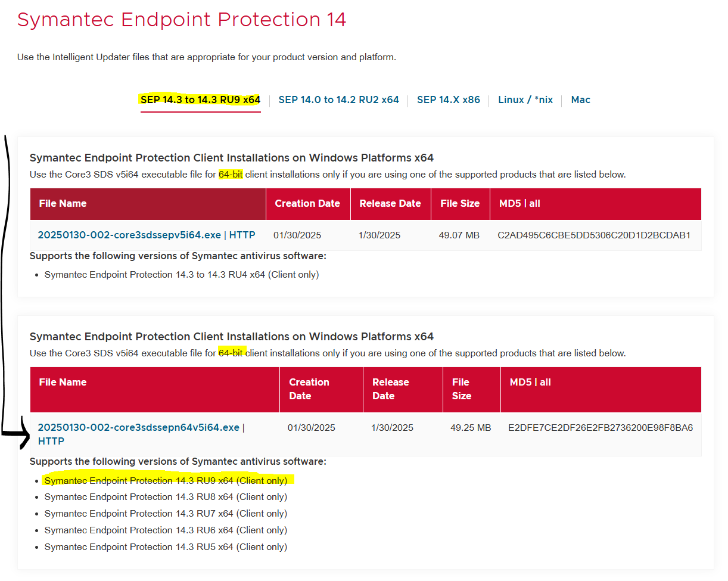Click list item 14.3 RU7 x64 (Client only)

click(x=166, y=513)
